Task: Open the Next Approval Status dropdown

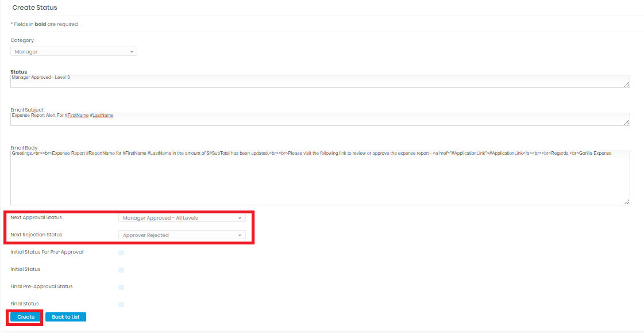Action: click(x=182, y=218)
